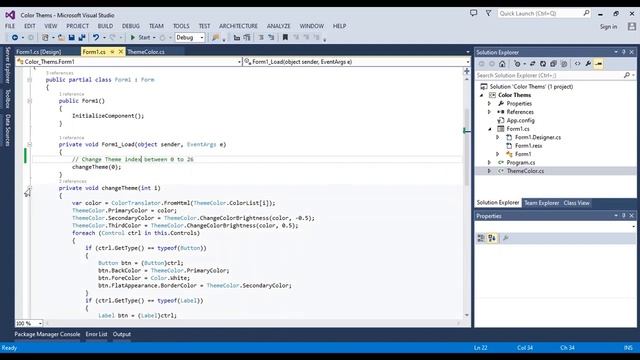Open the Toolbox side tab

pyautogui.click(x=7, y=99)
